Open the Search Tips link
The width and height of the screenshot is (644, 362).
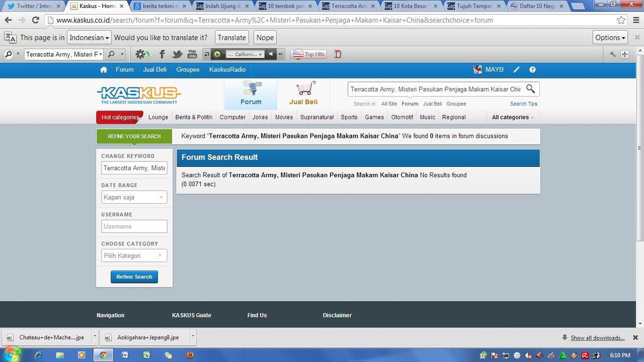(524, 104)
